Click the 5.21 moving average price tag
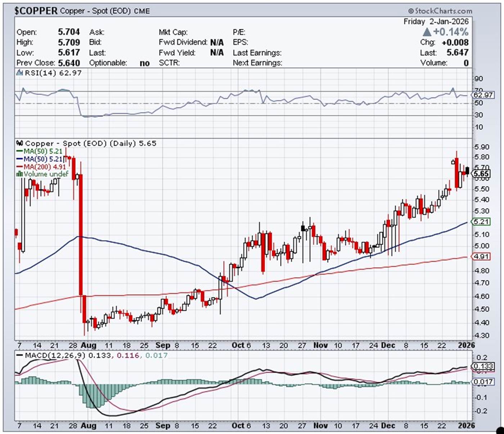This screenshot has height=434, width=504. pyautogui.click(x=481, y=222)
